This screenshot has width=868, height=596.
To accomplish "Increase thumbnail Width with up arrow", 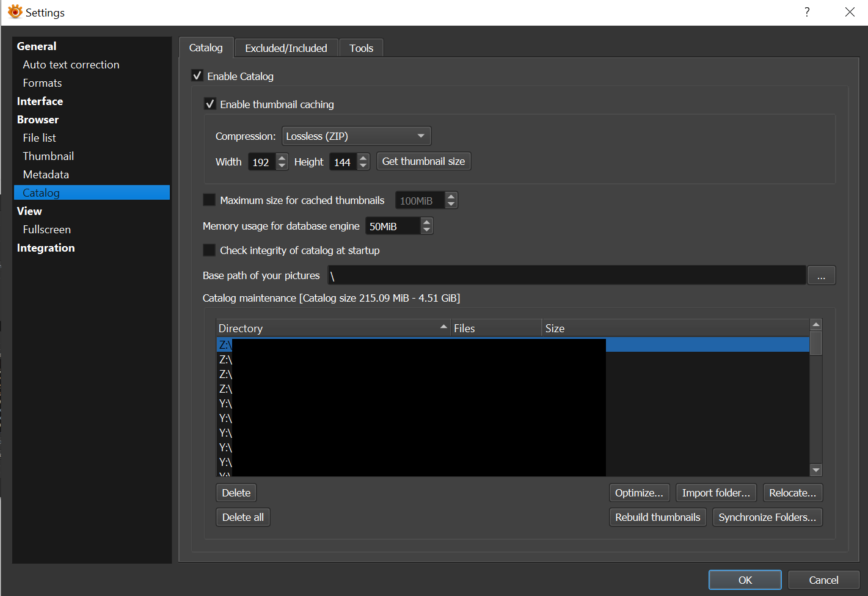I will [x=282, y=158].
